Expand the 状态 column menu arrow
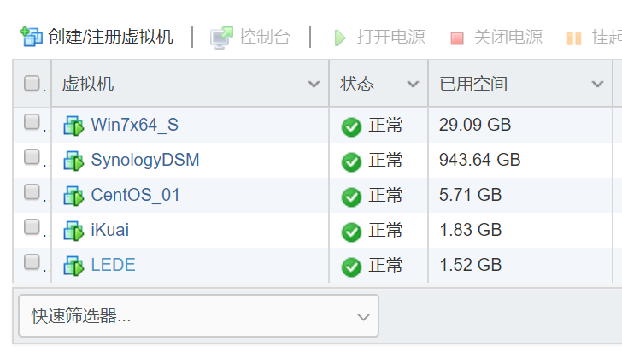This screenshot has height=364, width=622. coord(413,84)
